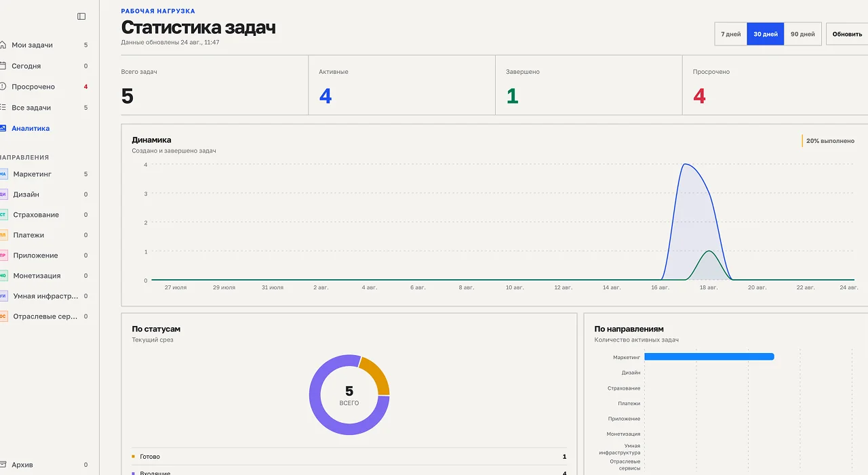This screenshot has height=475, width=868.
Task: Open the Платежи direction
Action: click(x=45, y=235)
